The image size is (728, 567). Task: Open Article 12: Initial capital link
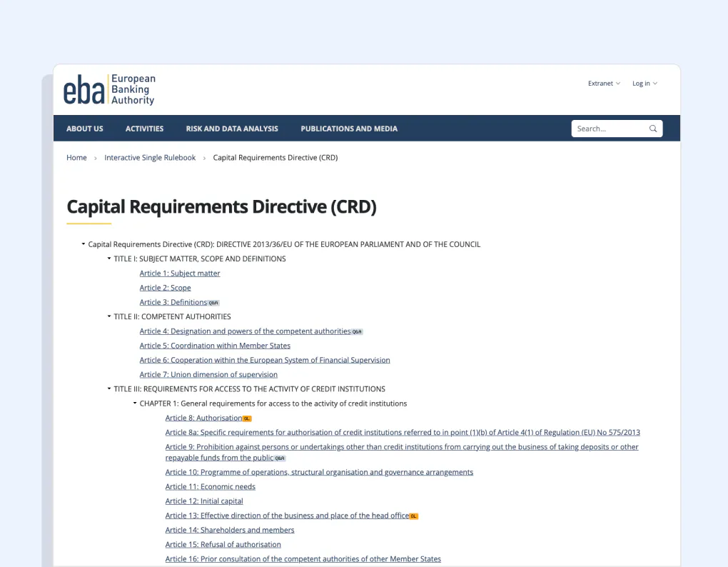pos(204,501)
